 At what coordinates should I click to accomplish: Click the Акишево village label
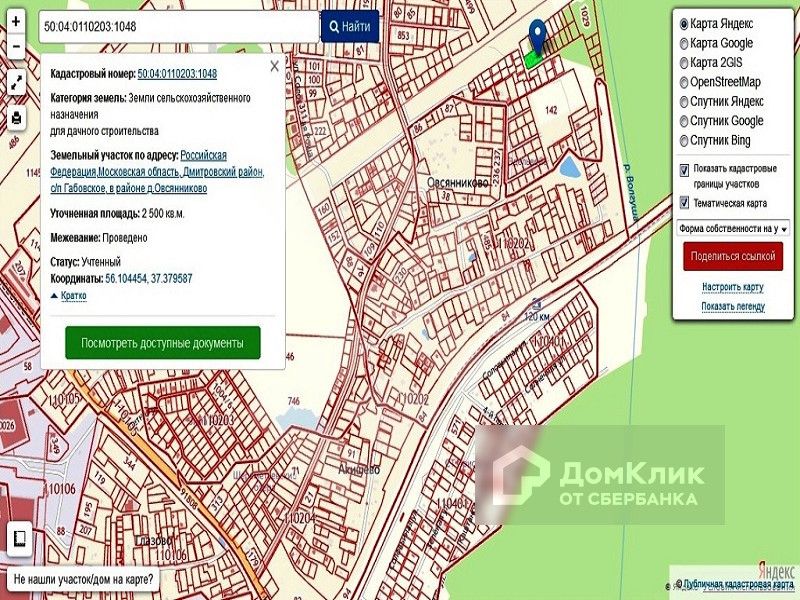(359, 470)
